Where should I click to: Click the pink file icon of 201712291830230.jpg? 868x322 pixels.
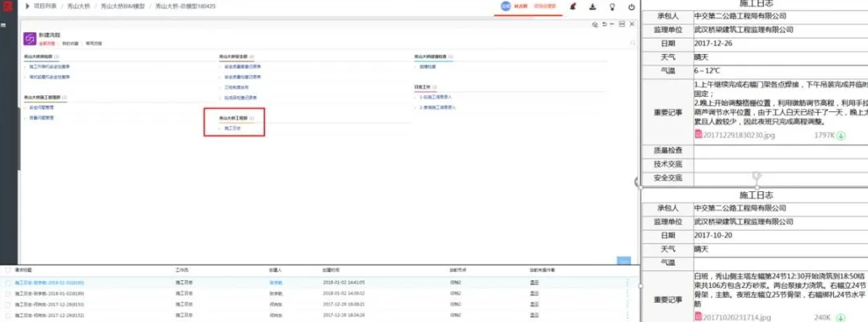tap(698, 134)
